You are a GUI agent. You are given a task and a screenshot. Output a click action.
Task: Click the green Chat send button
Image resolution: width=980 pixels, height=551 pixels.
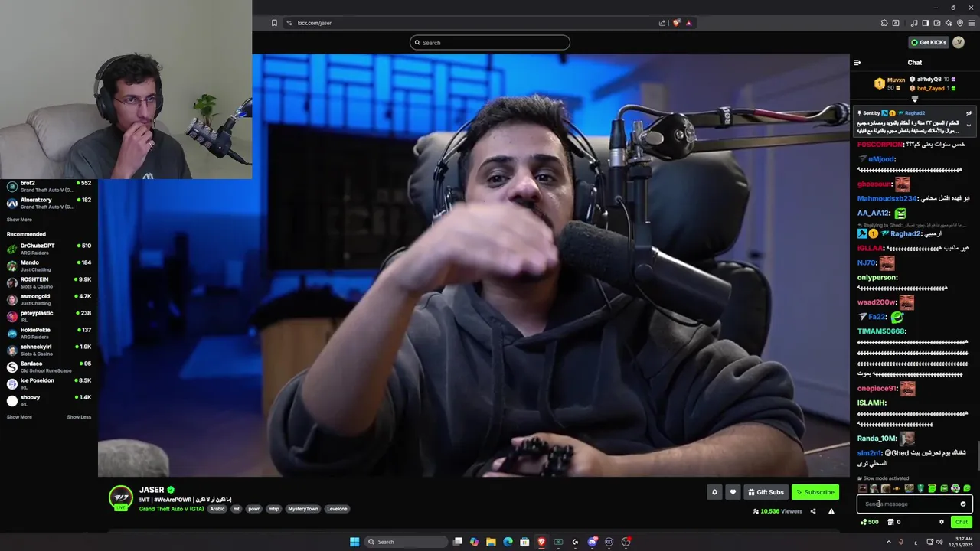pyautogui.click(x=962, y=522)
